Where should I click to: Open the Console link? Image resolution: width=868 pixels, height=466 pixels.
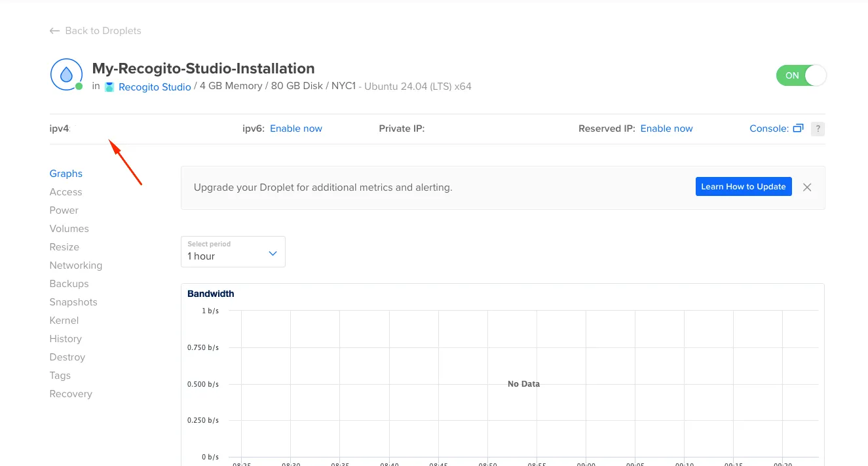click(x=769, y=128)
